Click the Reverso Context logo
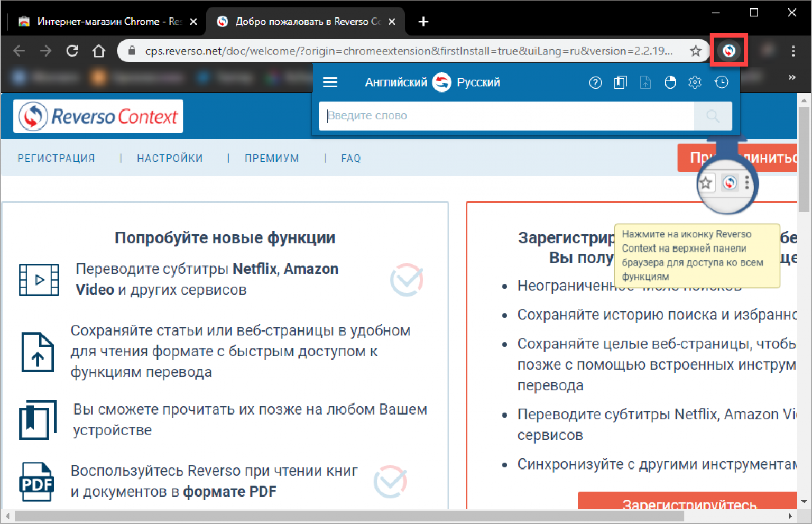 pyautogui.click(x=98, y=116)
